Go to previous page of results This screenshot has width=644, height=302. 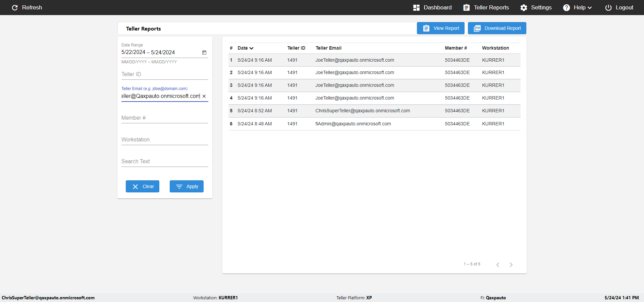tap(498, 264)
